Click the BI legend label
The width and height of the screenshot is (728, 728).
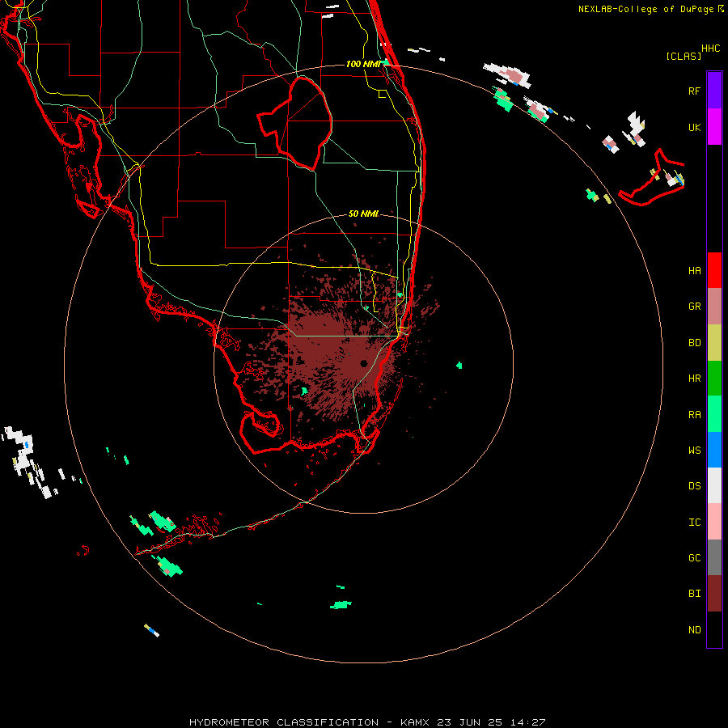pos(694,594)
